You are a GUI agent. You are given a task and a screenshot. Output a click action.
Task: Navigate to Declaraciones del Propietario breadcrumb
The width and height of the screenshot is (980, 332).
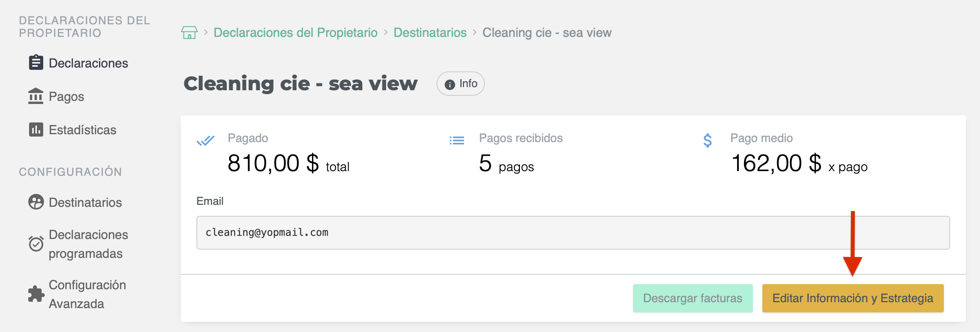[295, 33]
